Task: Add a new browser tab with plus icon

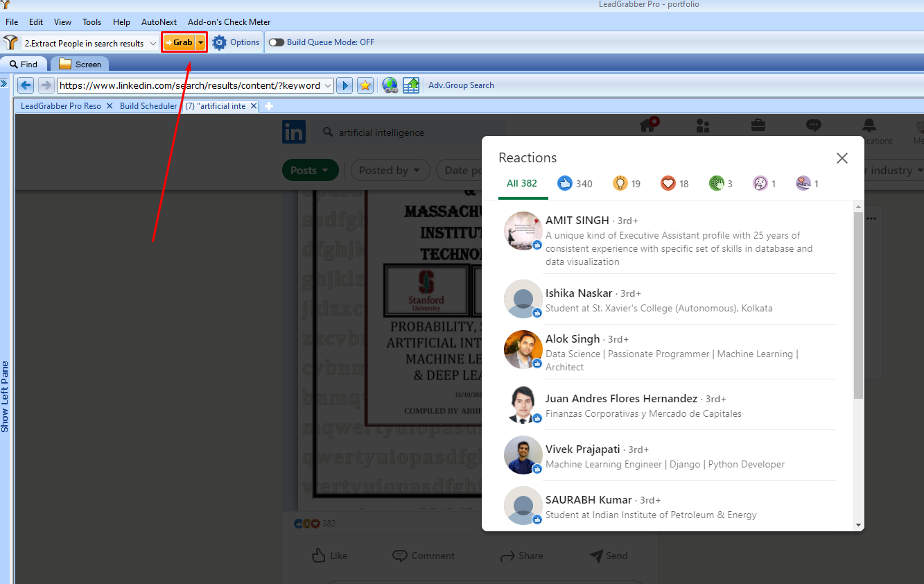Action: tap(270, 106)
